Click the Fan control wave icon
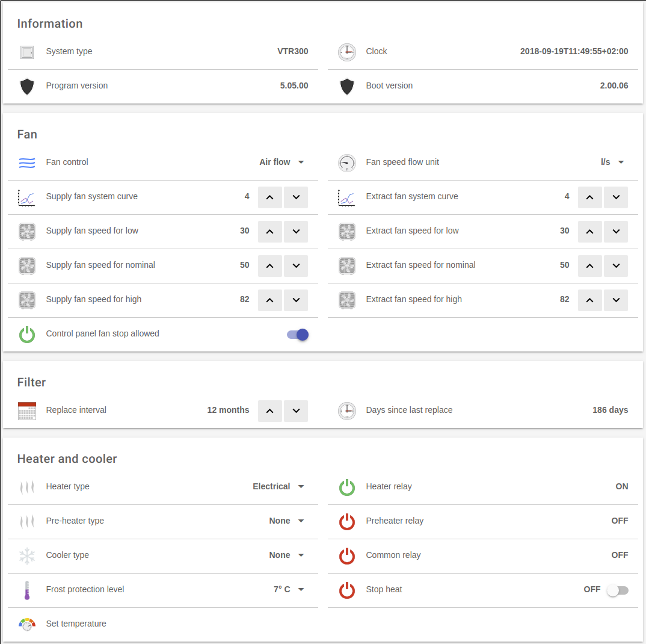 27,163
